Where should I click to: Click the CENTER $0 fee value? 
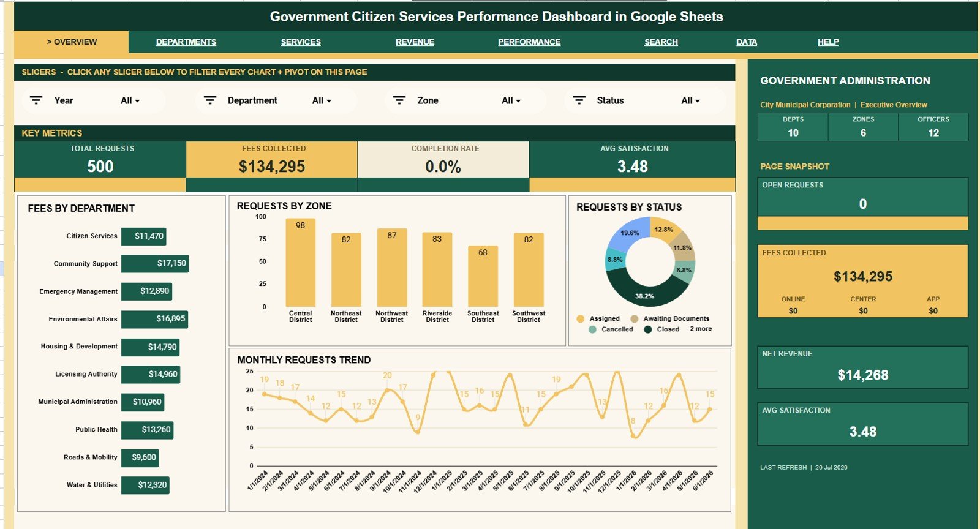pos(863,311)
